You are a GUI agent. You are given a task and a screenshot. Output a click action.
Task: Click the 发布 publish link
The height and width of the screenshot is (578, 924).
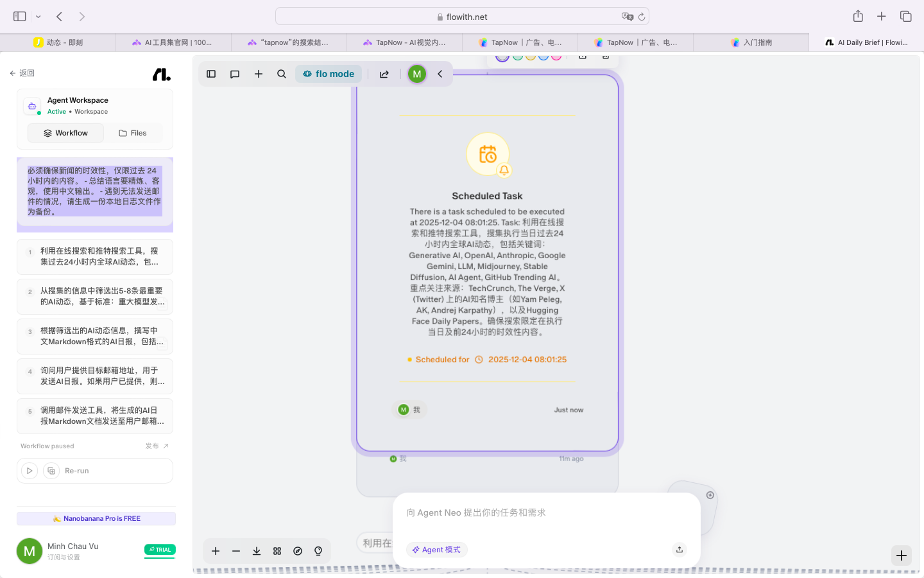click(157, 446)
